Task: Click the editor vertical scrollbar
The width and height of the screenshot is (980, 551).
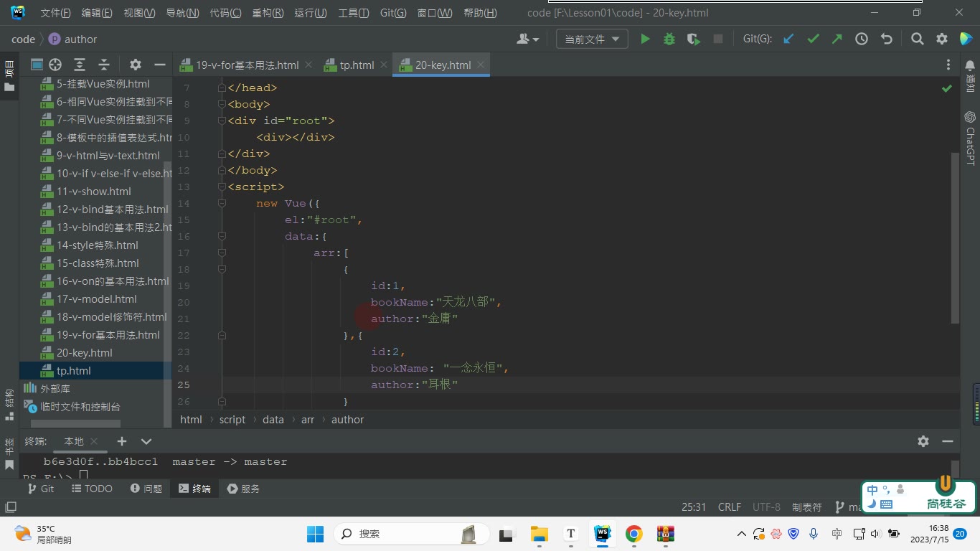Action: click(955, 237)
